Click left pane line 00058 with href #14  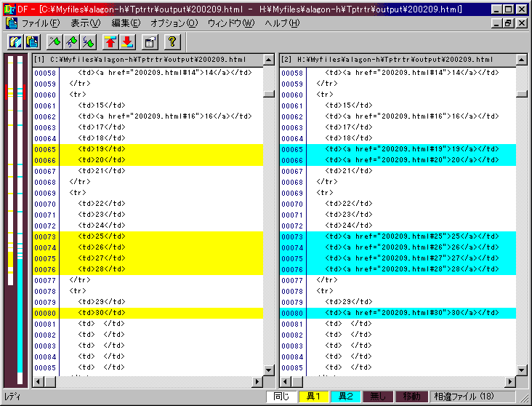[148, 73]
